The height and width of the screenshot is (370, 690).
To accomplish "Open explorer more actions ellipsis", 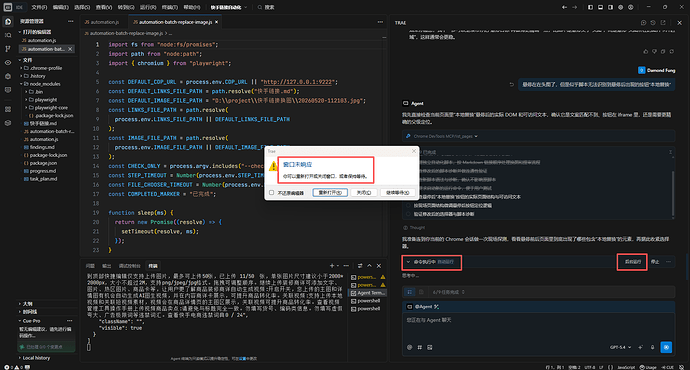I will tap(70, 21).
